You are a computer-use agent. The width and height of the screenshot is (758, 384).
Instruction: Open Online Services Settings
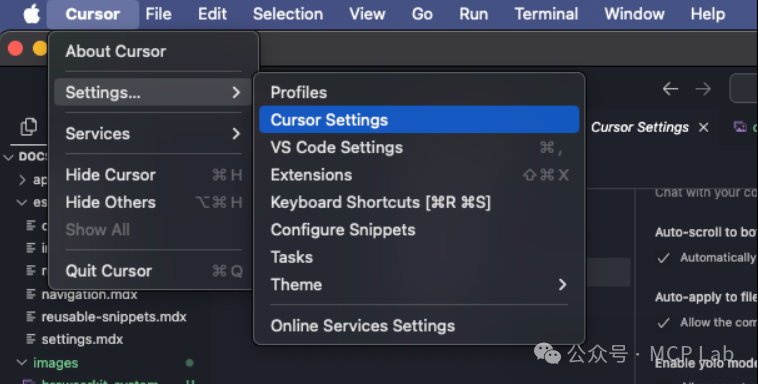click(x=419, y=326)
